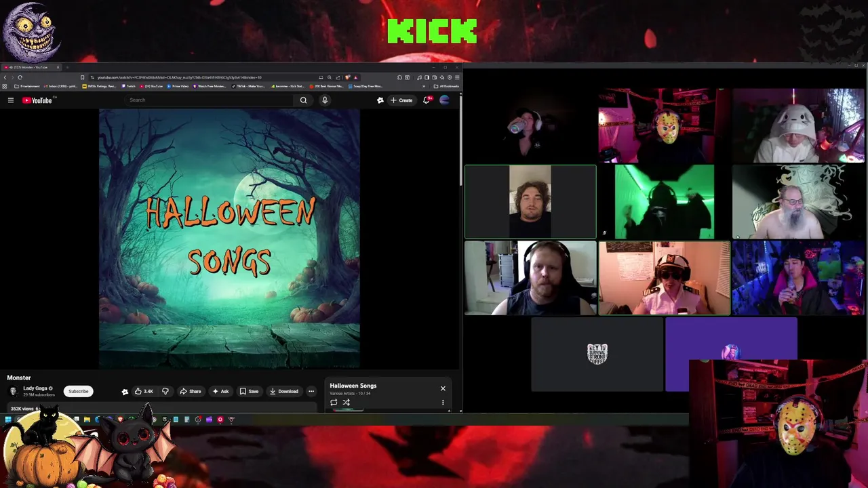Select the green-lit hooded participant tile
Screen dimensions: 868x488
tap(664, 202)
